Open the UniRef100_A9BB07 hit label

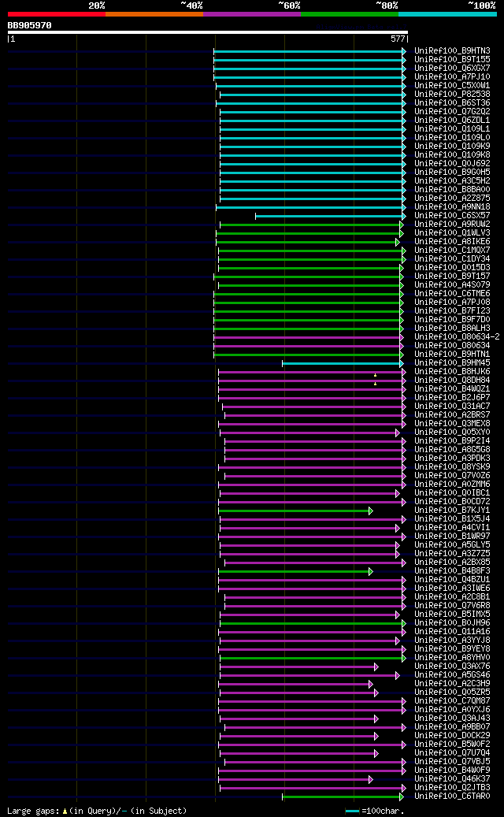(x=452, y=726)
